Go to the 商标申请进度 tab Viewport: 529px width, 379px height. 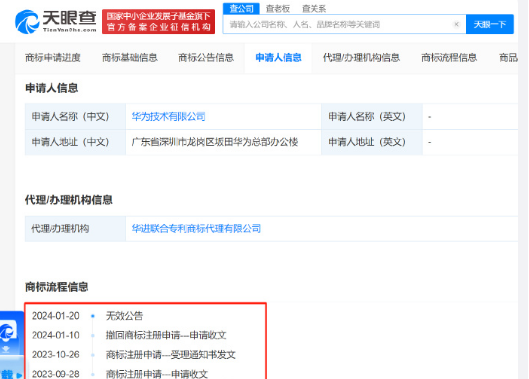click(x=53, y=58)
